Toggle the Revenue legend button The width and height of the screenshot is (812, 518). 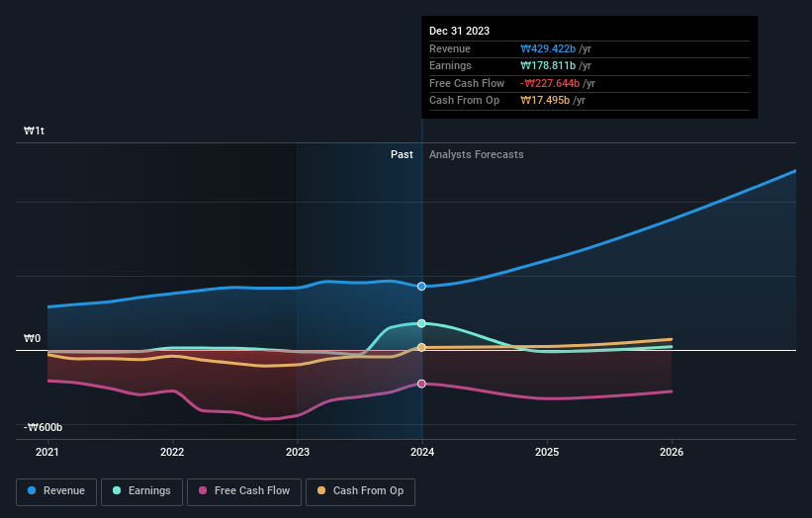tap(56, 491)
